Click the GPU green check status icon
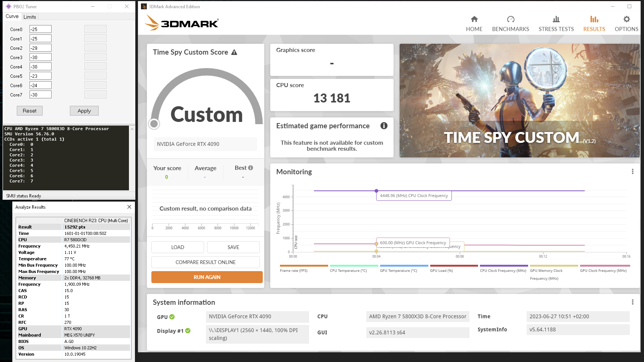 pos(172,317)
